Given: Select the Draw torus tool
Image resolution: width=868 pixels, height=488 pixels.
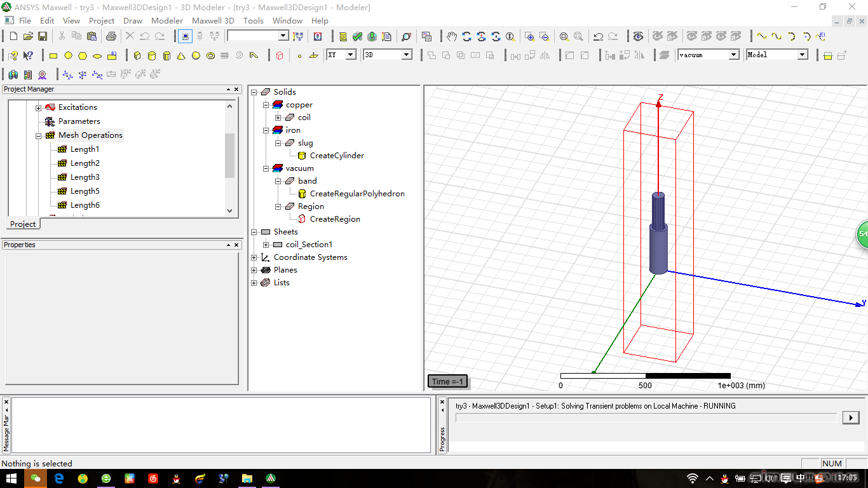Looking at the screenshot, I should point(210,56).
